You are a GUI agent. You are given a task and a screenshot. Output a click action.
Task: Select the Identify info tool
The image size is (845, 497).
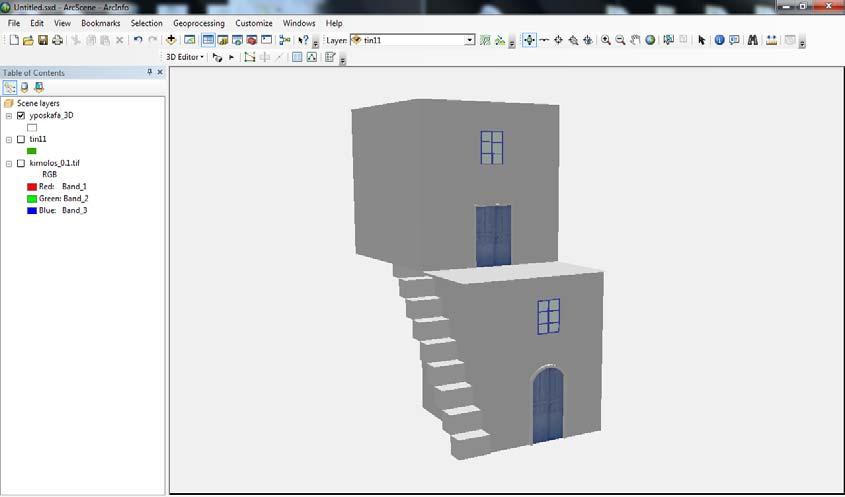[719, 40]
